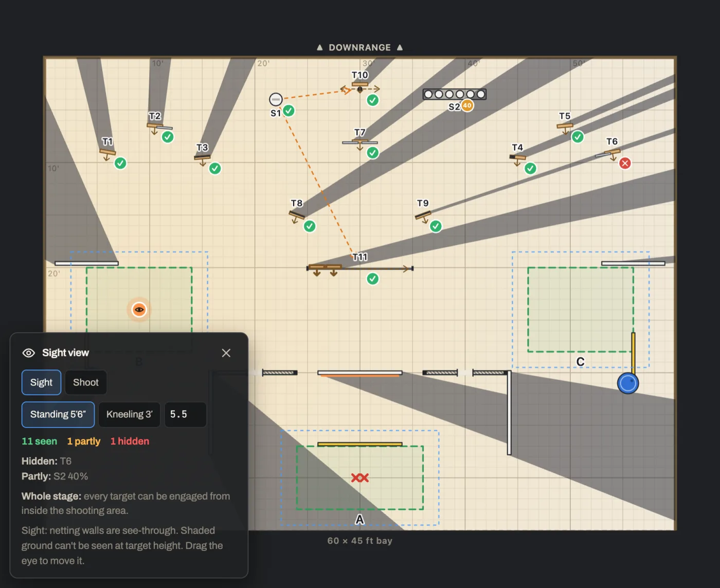This screenshot has height=588, width=720.
Task: Click the "1 partly" count
Action: coord(84,441)
